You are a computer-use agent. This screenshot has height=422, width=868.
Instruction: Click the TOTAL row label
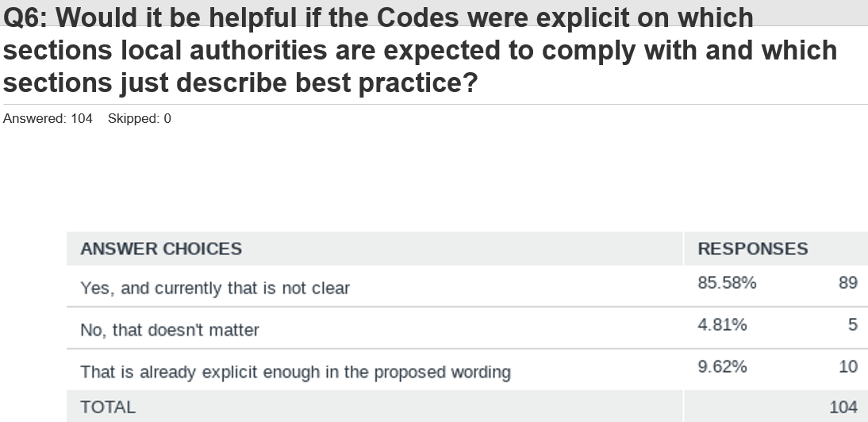[108, 407]
